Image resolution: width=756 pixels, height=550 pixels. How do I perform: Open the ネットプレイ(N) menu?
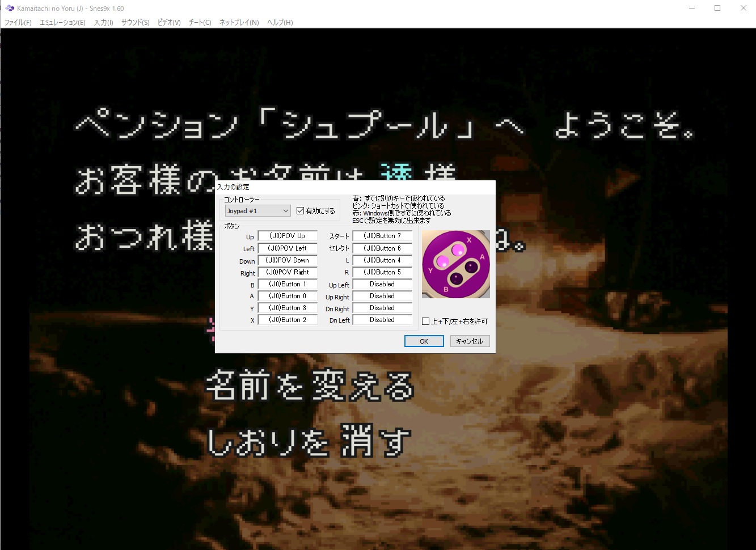click(239, 23)
